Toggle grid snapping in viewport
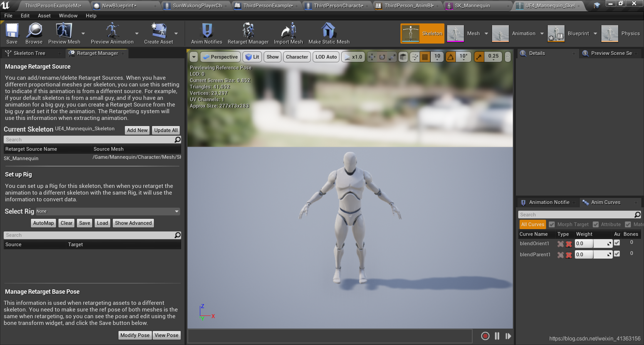Viewport: 644px width, 345px height. [425, 57]
